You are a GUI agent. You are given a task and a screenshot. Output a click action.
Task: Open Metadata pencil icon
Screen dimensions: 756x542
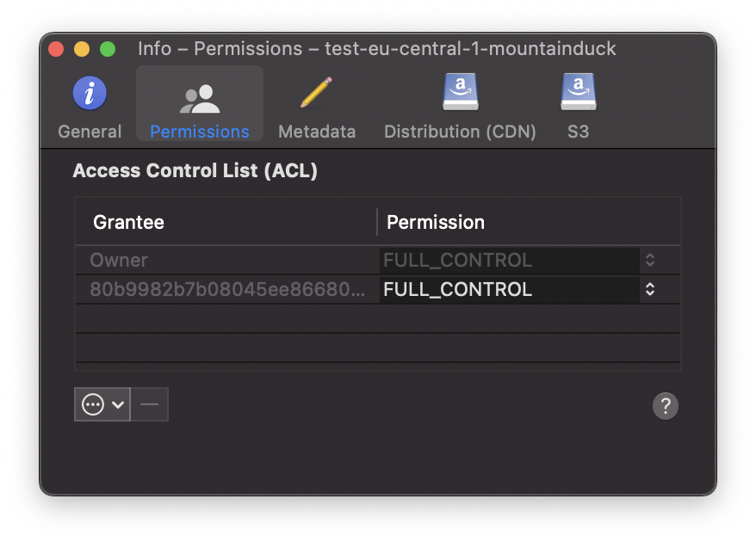pos(316,92)
